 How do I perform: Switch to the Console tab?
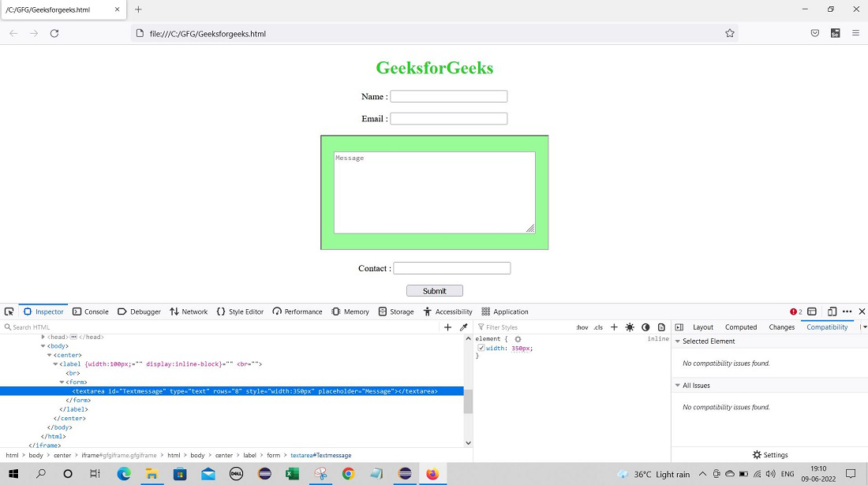point(91,312)
